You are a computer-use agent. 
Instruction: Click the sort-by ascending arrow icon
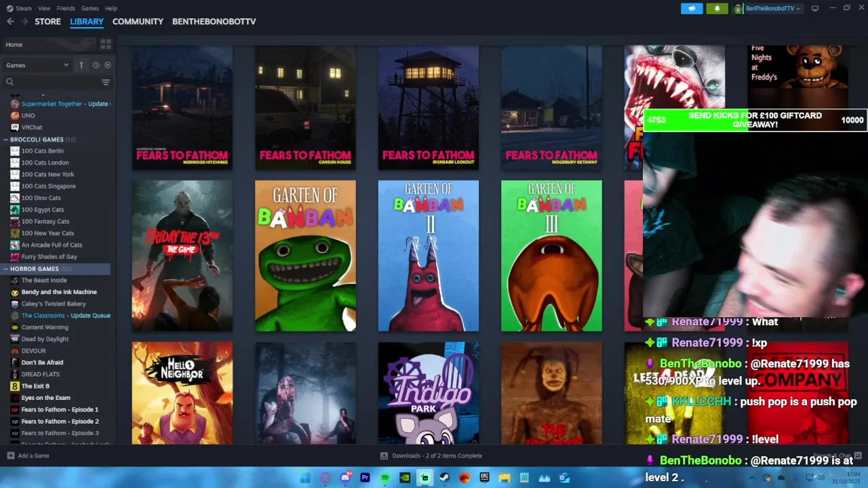(x=81, y=65)
